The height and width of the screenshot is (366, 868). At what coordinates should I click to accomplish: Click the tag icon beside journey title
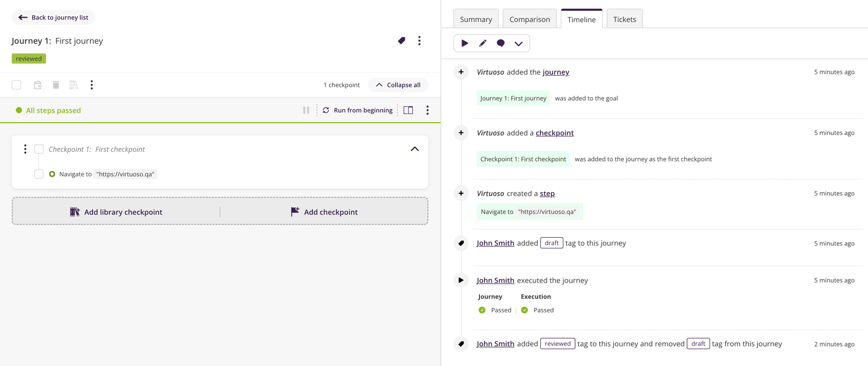pyautogui.click(x=401, y=41)
